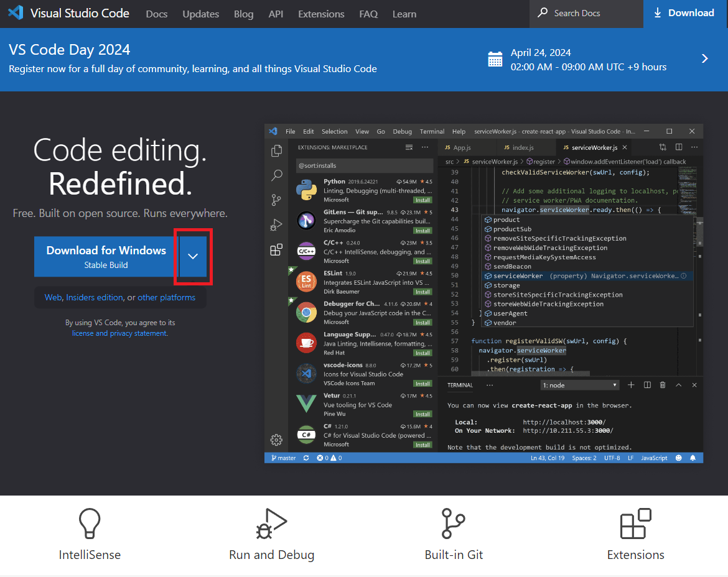The width and height of the screenshot is (728, 577).
Task: Click the header Download button
Action: [685, 13]
